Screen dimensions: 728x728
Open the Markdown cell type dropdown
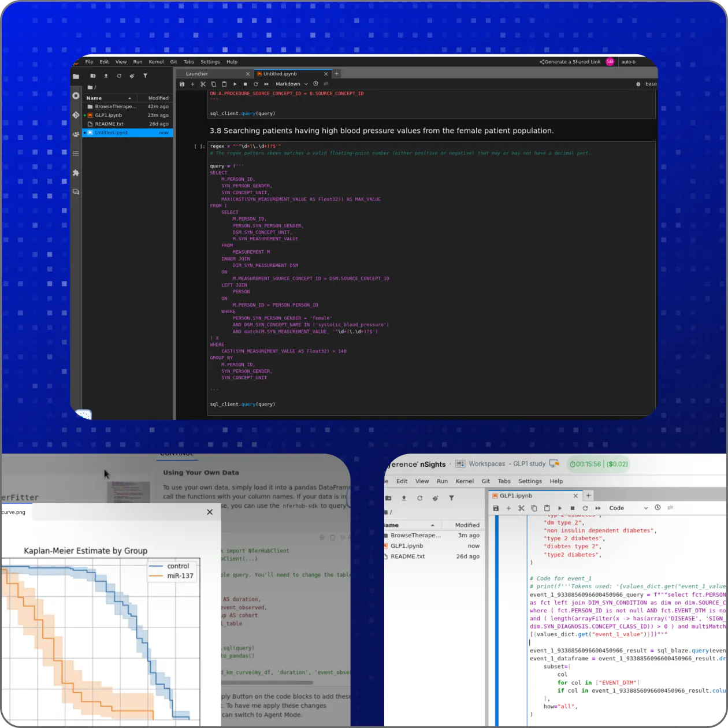tap(291, 84)
